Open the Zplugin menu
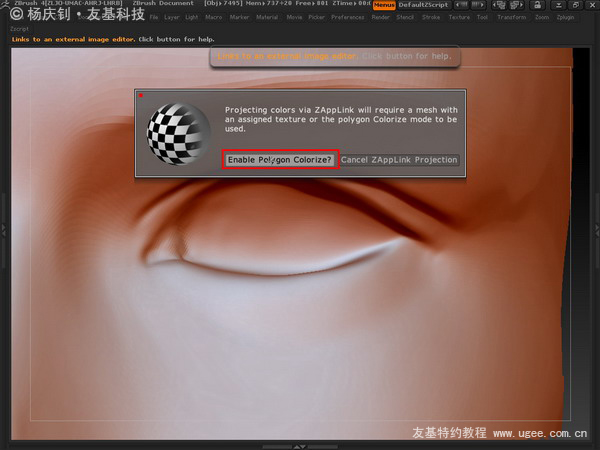 click(x=565, y=17)
